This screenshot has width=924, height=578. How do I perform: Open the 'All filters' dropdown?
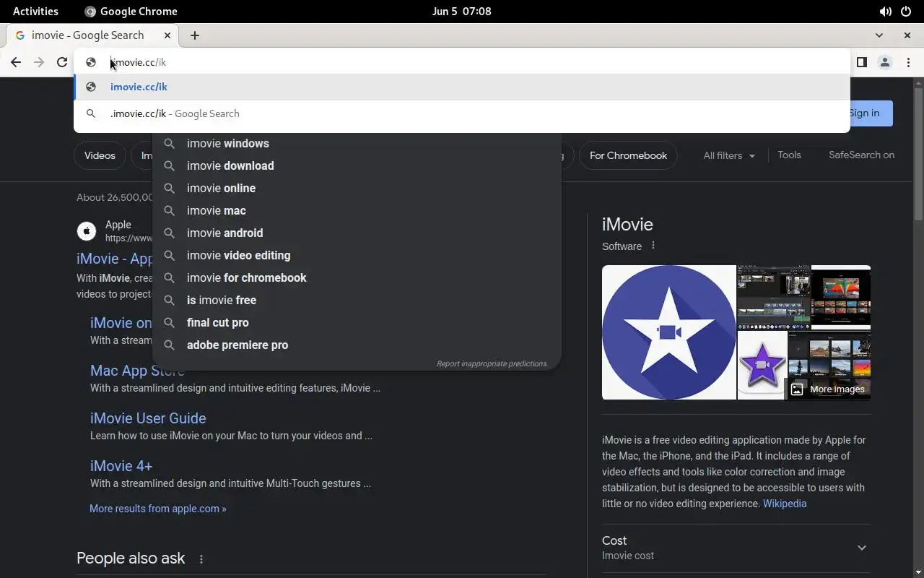pos(729,155)
